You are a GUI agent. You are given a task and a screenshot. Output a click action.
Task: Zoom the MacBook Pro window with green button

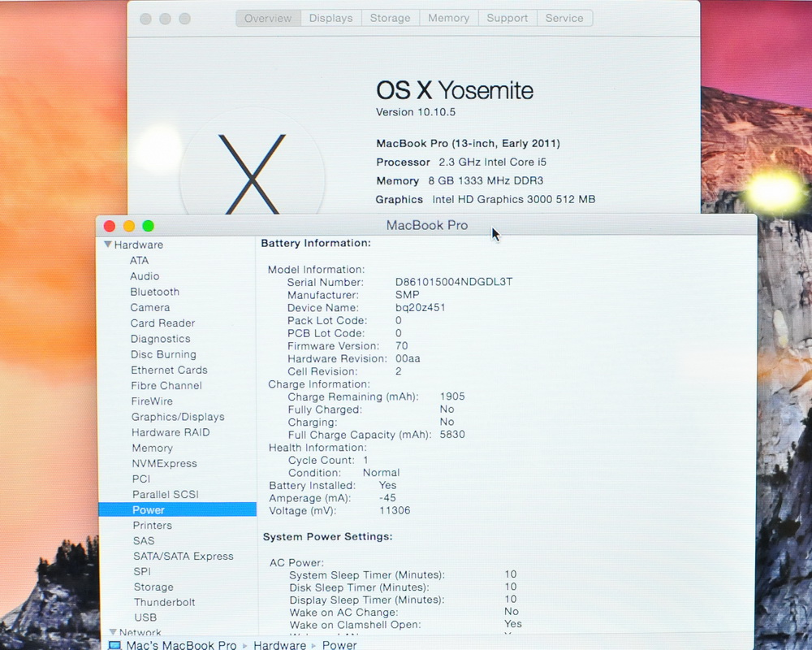pyautogui.click(x=148, y=226)
